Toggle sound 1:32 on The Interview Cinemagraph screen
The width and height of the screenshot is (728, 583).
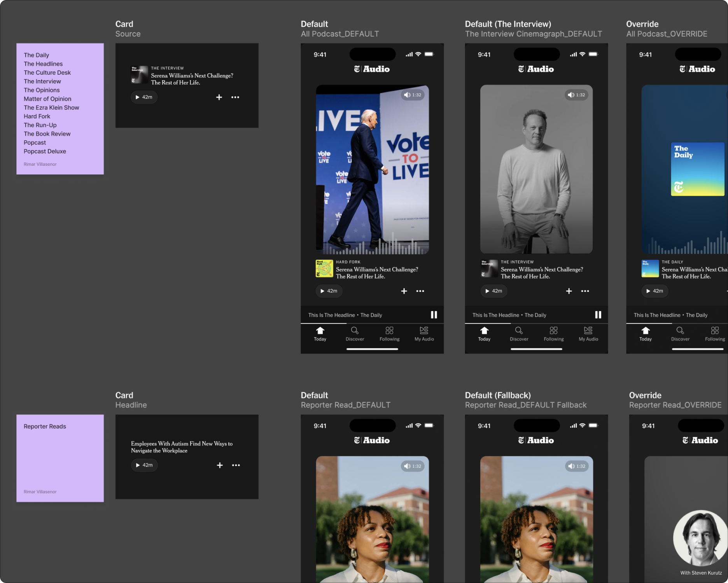[x=576, y=95]
